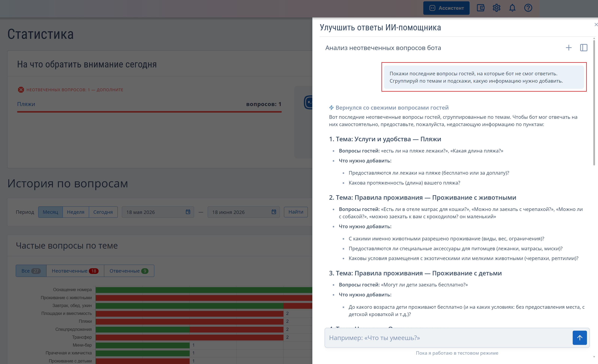Image resolution: width=598 pixels, height=364 pixels.
Task: Switch to the Неотвеченные 18 tab
Action: [75, 271]
